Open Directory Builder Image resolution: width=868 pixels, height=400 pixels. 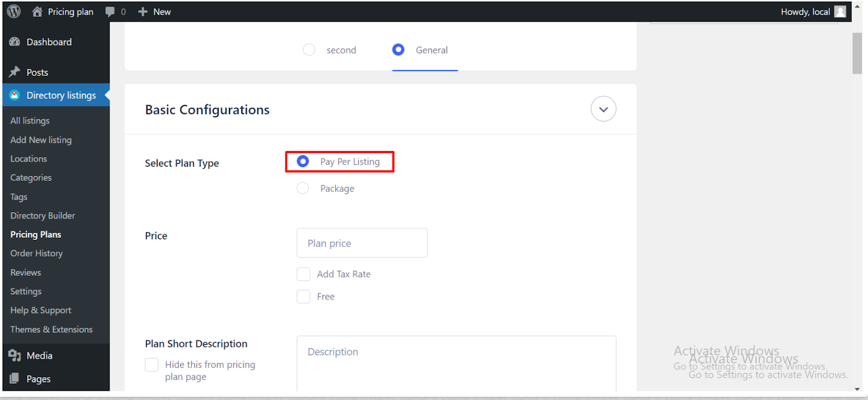[42, 215]
